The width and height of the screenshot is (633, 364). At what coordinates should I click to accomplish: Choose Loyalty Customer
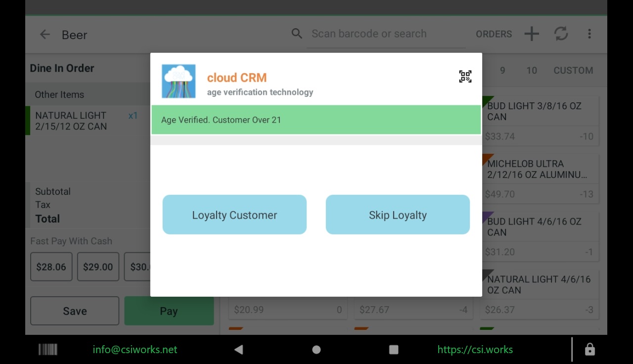[234, 215]
